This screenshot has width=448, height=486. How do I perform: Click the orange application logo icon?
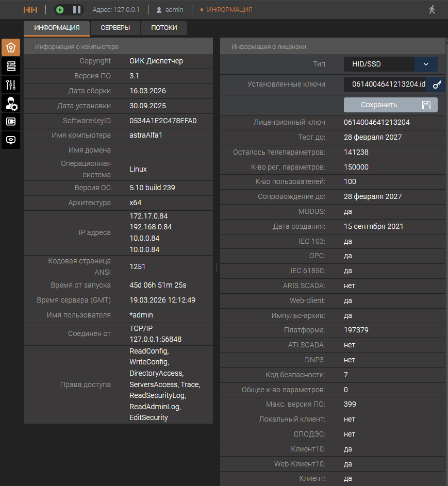pyautogui.click(x=30, y=10)
